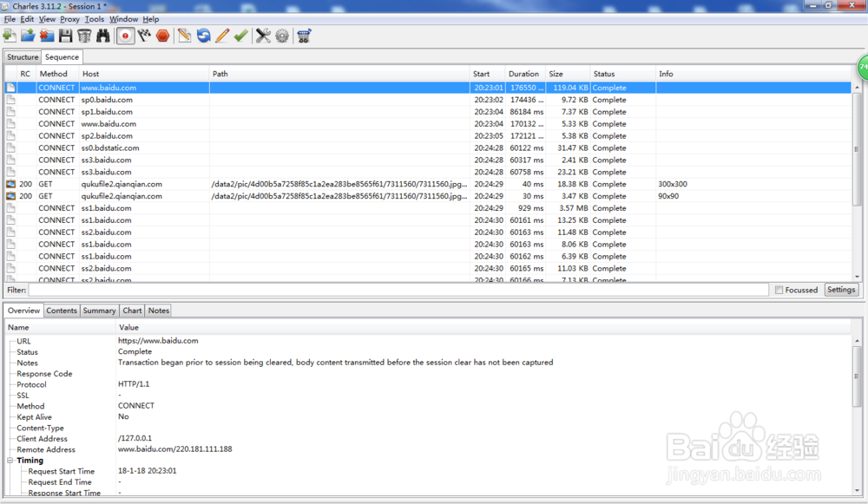868x504 pixels.
Task: Open the File menu
Action: point(10,19)
